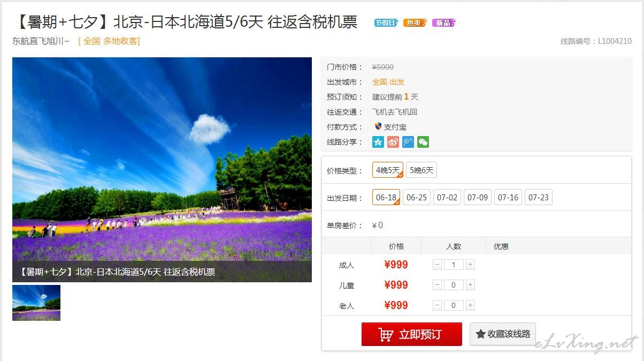
Task: Choose departure date 06-25
Action: [x=417, y=198]
